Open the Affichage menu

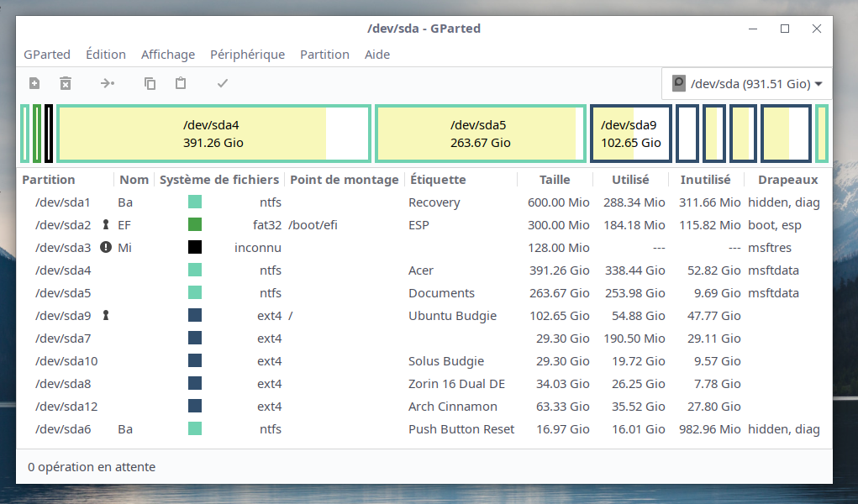167,55
